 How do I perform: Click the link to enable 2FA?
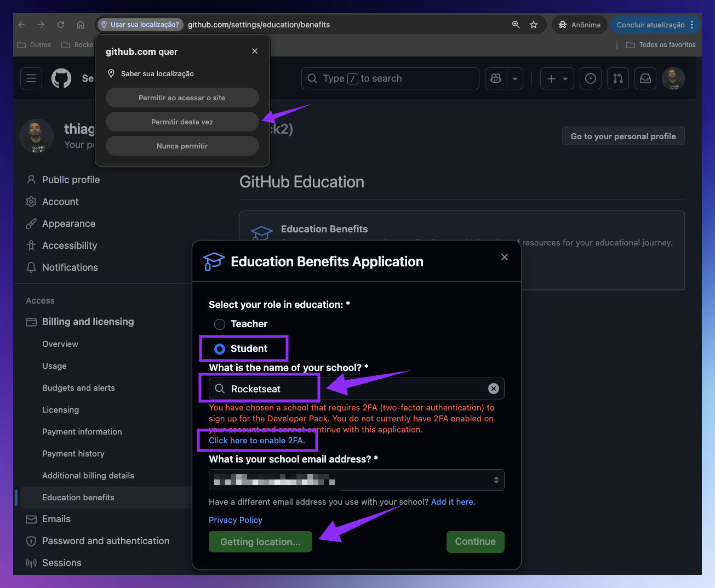point(257,441)
